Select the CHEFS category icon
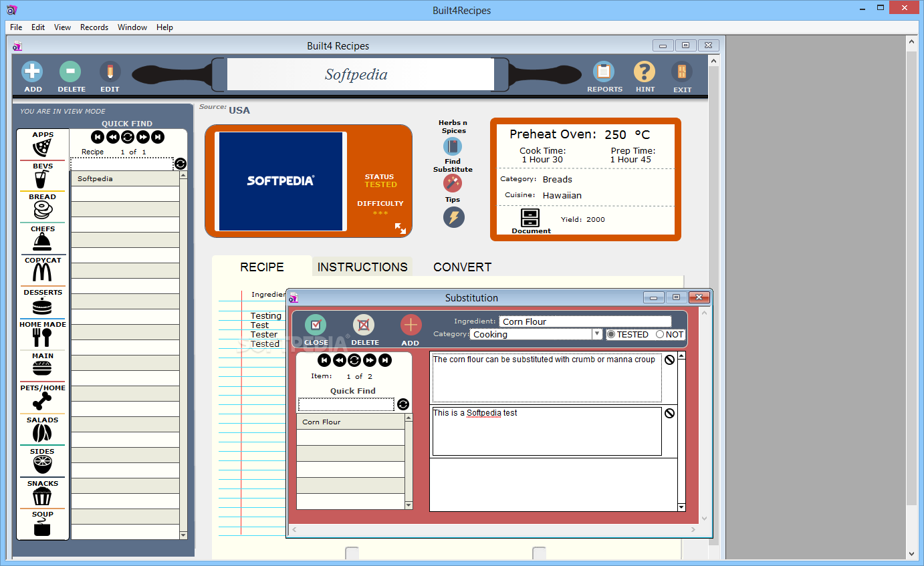924x566 pixels. [x=43, y=241]
